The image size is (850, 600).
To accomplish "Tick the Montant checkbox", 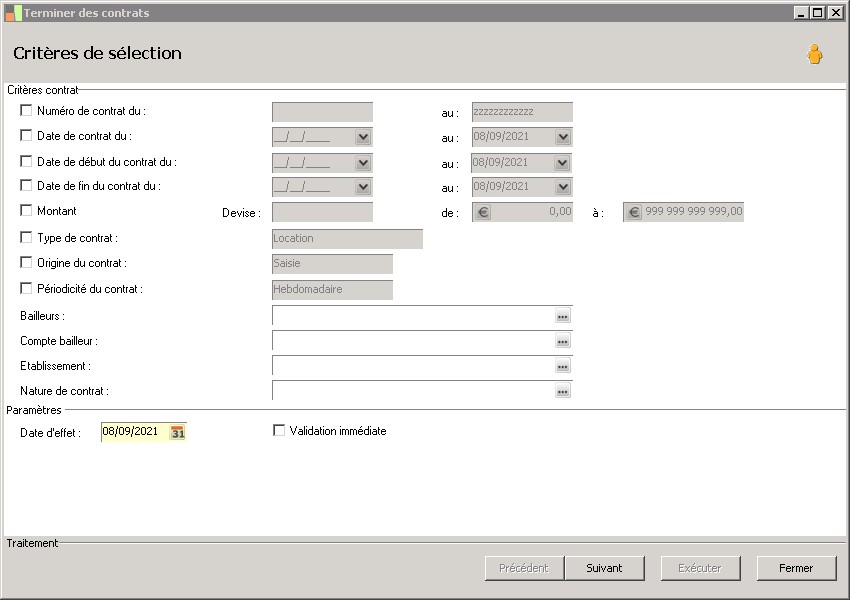I will coord(26,211).
